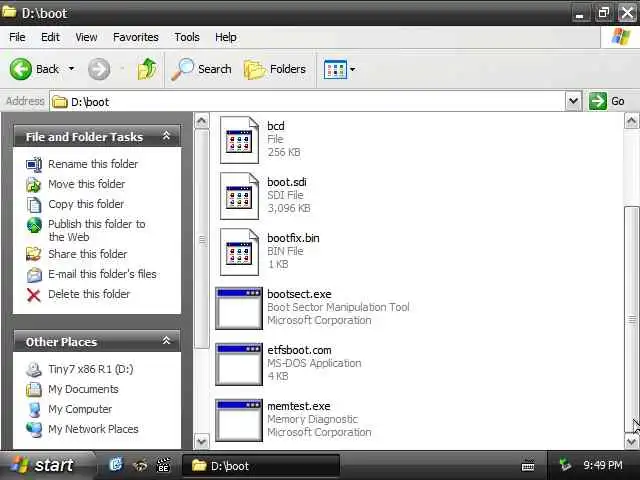Click the Rename this folder icon
The height and width of the screenshot is (480, 640).
click(34, 164)
